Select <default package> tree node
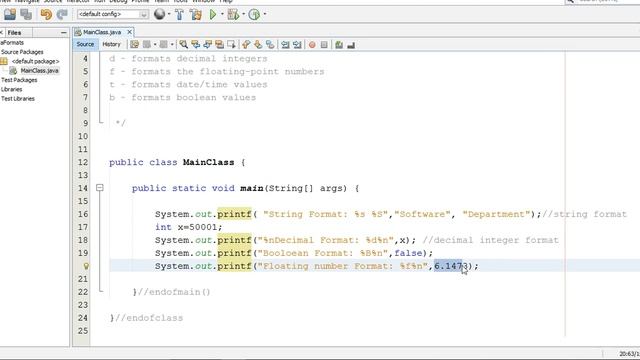640x360 pixels. 36,61
